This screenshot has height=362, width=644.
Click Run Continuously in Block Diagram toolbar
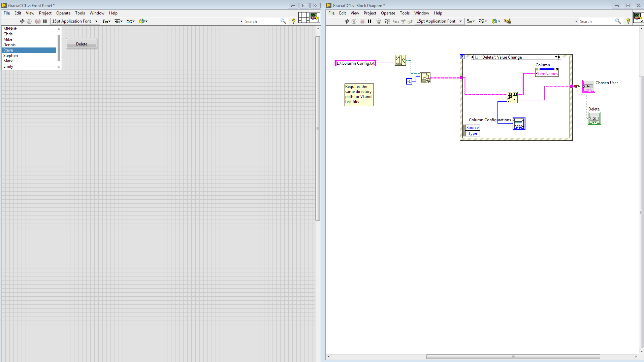pos(354,21)
